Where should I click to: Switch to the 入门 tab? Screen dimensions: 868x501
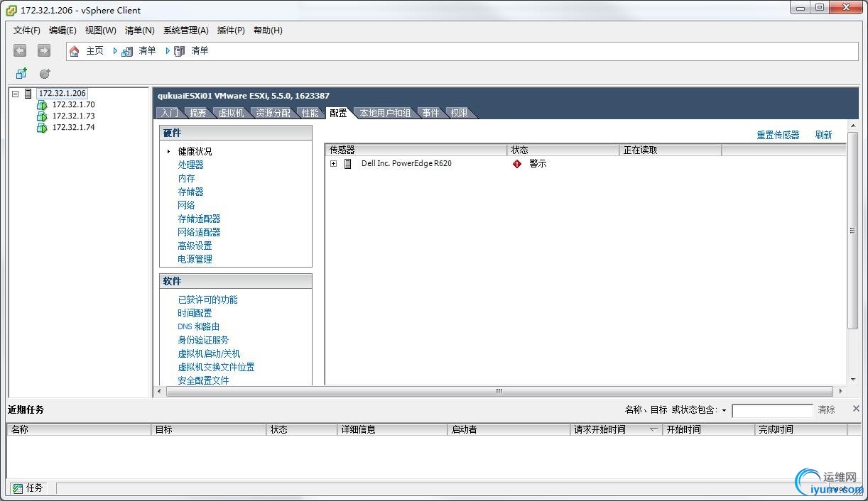(169, 113)
